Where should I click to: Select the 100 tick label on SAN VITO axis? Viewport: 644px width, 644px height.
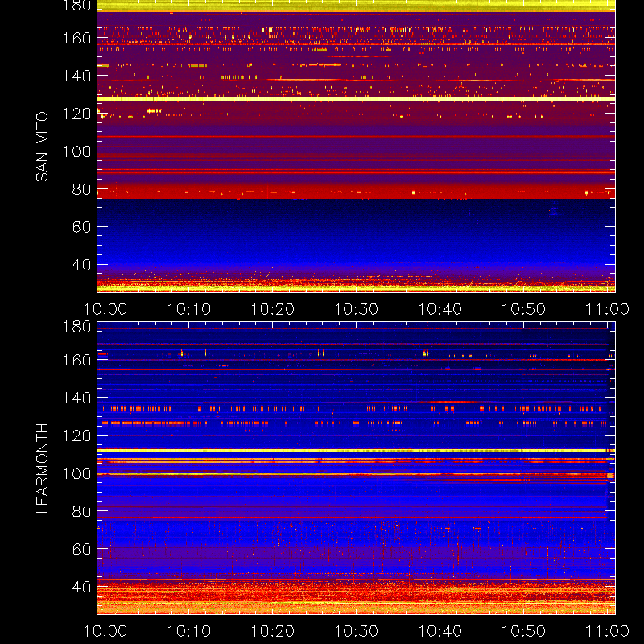tap(76, 151)
